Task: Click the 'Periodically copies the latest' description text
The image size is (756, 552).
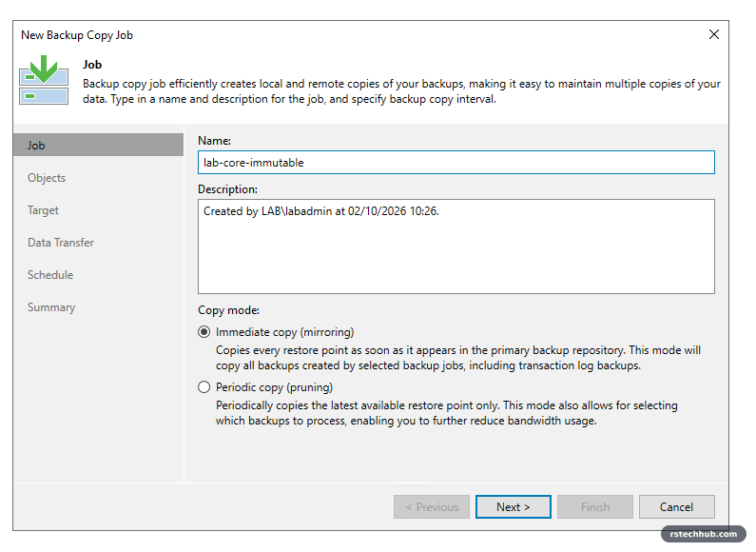Action: tap(446, 413)
